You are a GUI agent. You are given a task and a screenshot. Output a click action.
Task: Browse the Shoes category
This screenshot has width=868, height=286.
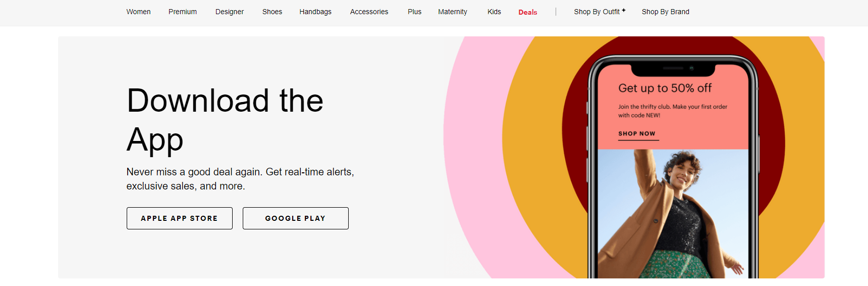pos(272,12)
